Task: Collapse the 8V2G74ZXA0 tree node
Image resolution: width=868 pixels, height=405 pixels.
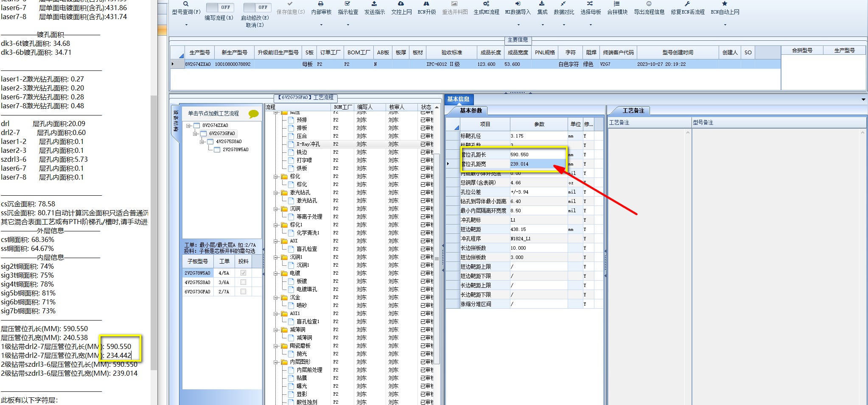Action: pyautogui.click(x=188, y=126)
